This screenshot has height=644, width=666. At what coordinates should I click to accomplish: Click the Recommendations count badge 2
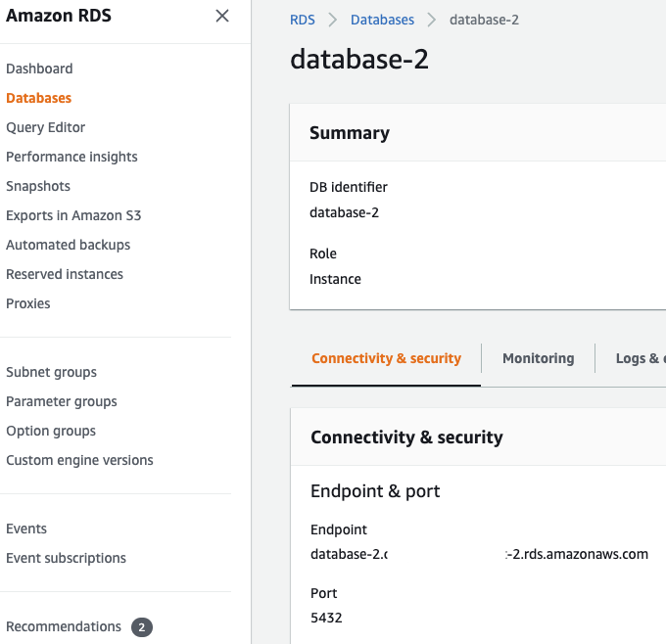point(142,627)
